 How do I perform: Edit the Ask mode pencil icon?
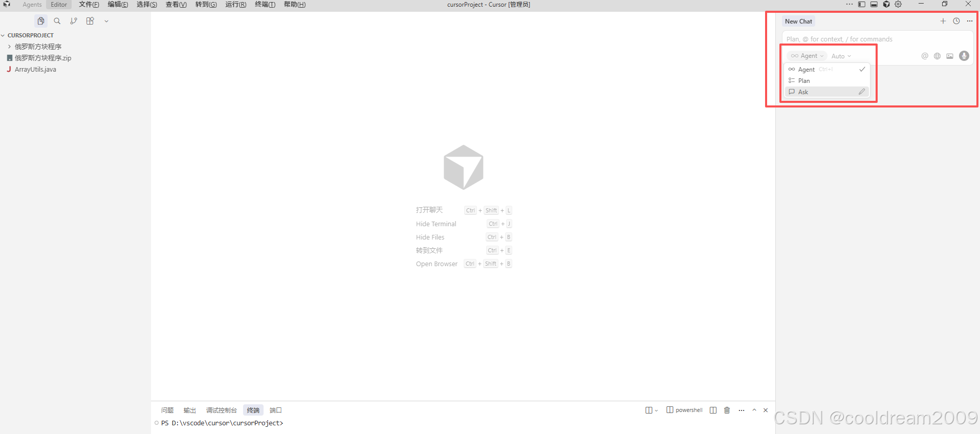[x=862, y=92]
